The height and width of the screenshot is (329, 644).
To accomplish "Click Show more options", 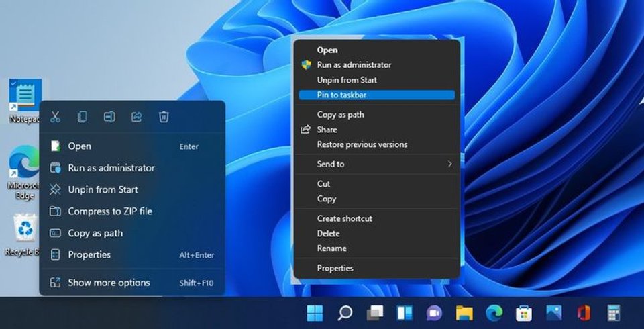I will coord(132,283).
